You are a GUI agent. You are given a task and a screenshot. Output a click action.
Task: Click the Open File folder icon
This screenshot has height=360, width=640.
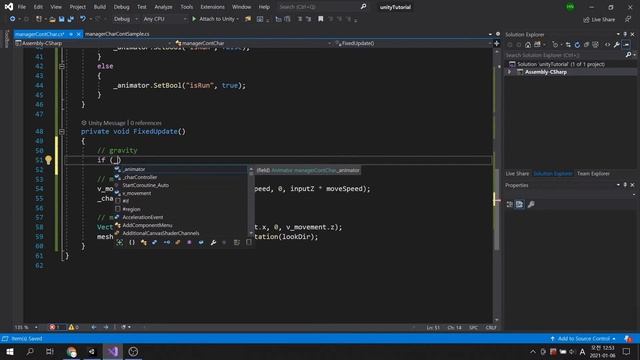[x=52, y=19]
